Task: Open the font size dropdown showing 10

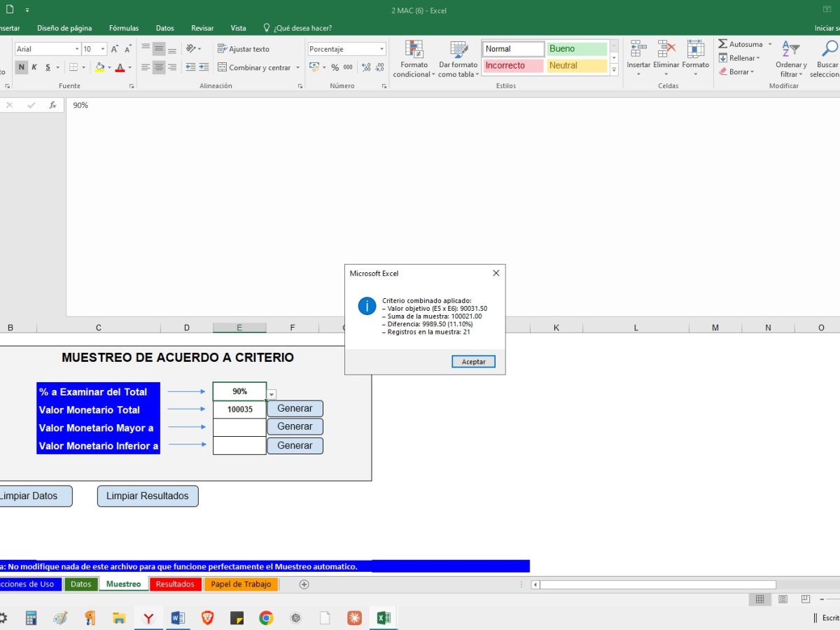Action: click(x=103, y=49)
